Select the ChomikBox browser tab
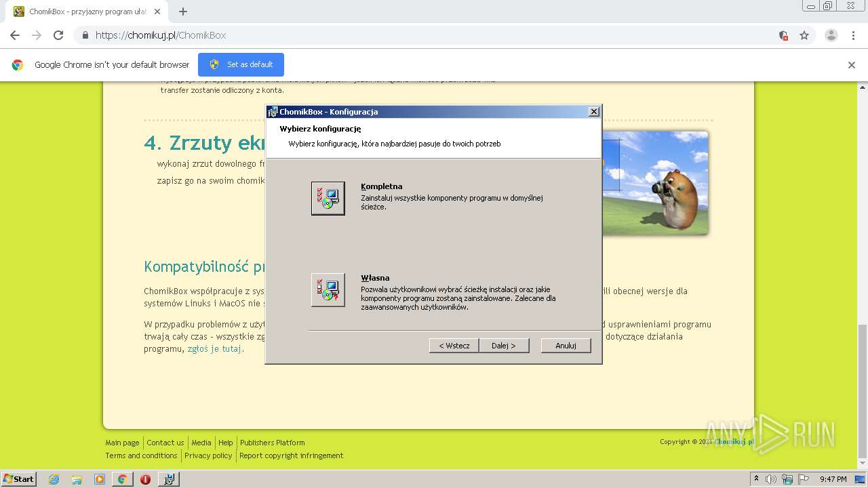 pos(86,12)
